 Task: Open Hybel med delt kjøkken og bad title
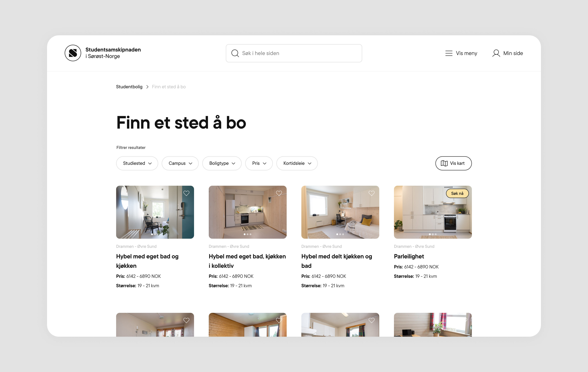coord(336,261)
